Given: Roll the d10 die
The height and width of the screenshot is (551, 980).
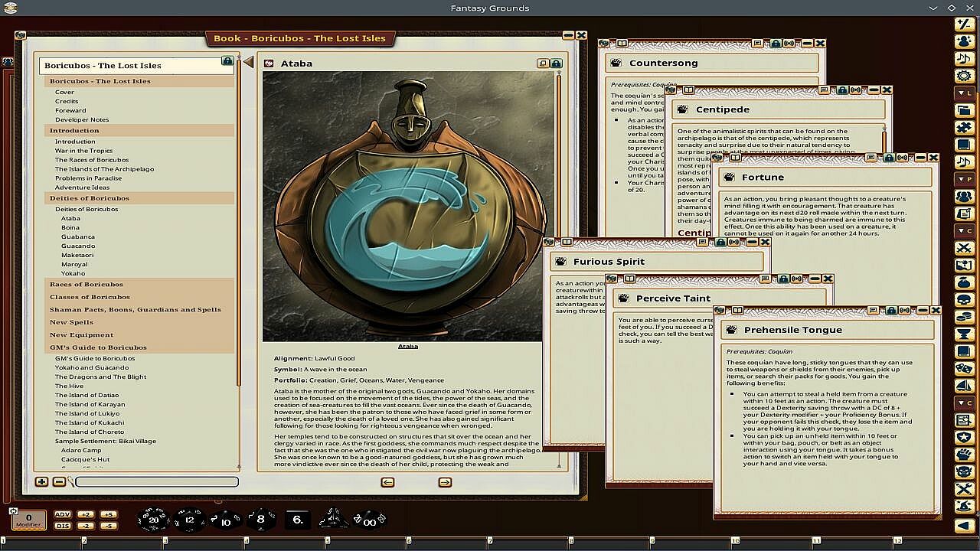Looking at the screenshot, I should [225, 520].
